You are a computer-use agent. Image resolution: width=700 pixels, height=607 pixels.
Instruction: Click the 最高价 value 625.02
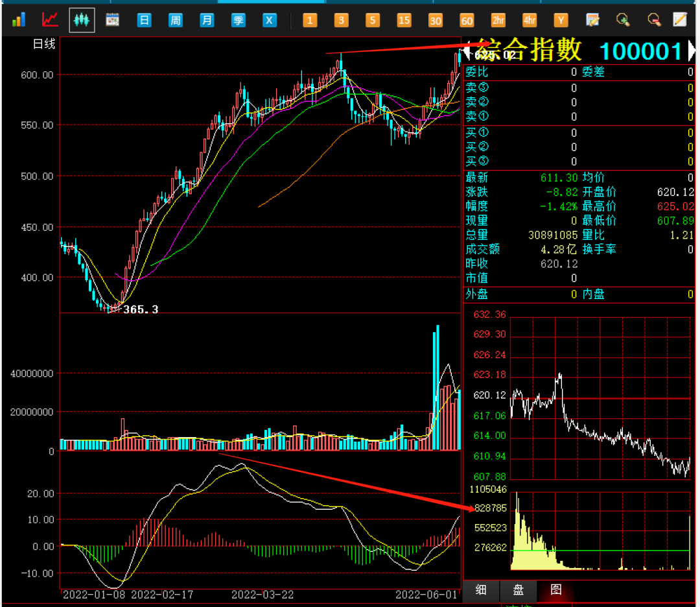pyautogui.click(x=675, y=206)
